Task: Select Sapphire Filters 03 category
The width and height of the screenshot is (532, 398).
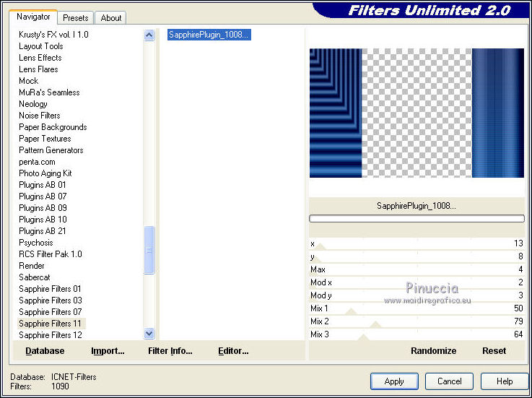Action: point(51,300)
